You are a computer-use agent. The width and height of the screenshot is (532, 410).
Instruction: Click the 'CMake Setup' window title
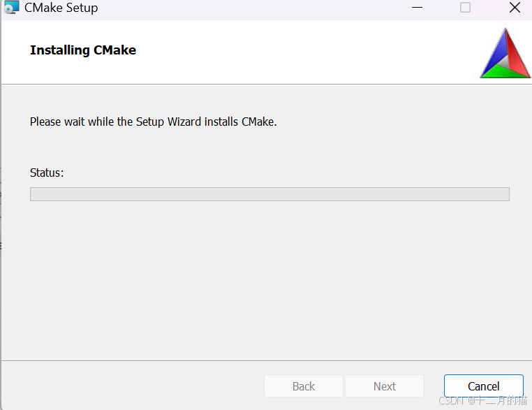point(61,8)
